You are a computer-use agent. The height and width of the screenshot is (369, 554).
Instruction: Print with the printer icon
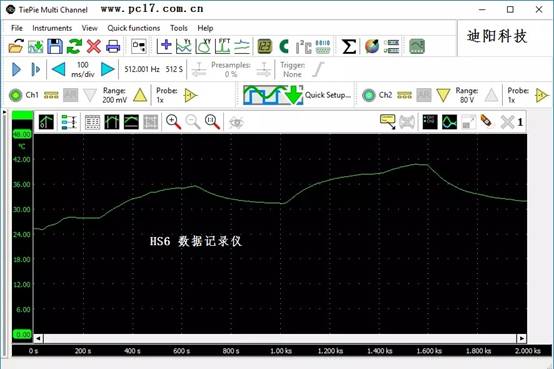point(113,46)
